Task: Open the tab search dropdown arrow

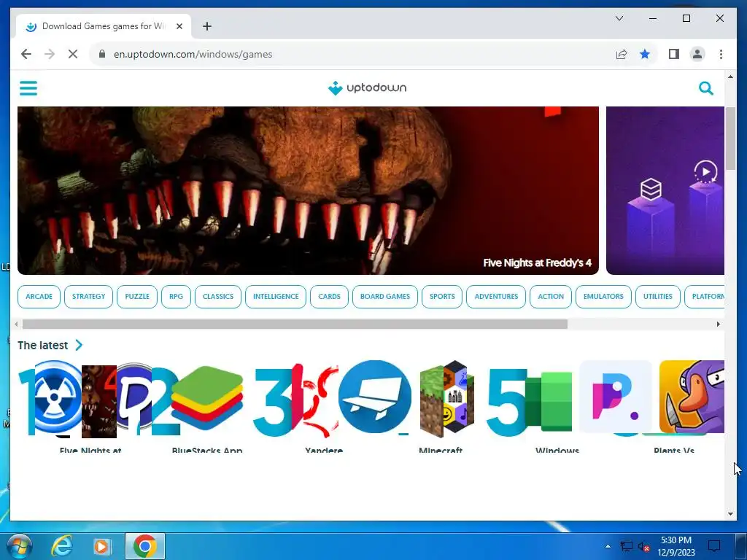Action: click(619, 18)
